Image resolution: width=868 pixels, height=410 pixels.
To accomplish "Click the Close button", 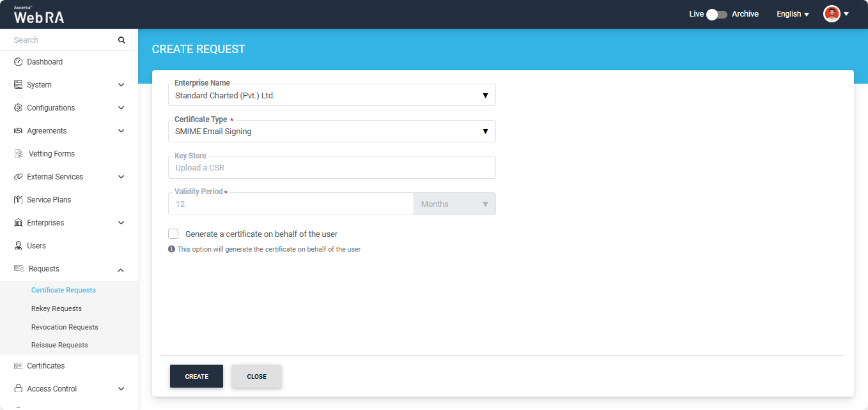I will tap(256, 376).
